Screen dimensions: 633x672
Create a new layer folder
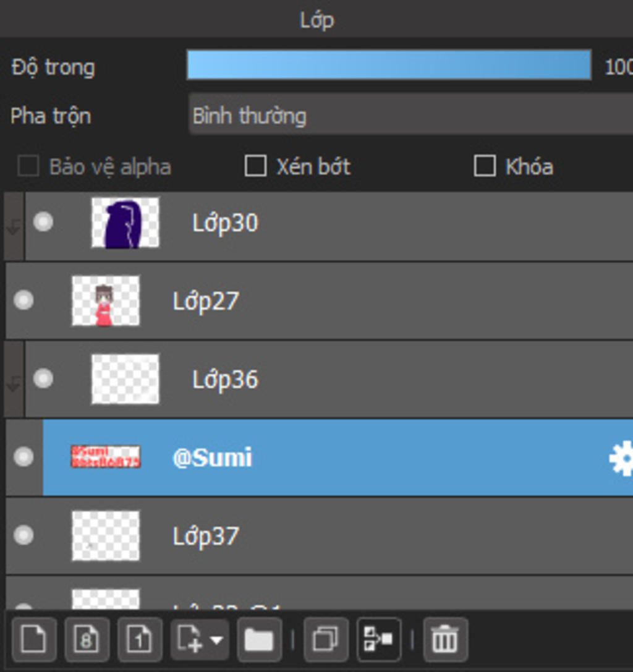tap(259, 640)
